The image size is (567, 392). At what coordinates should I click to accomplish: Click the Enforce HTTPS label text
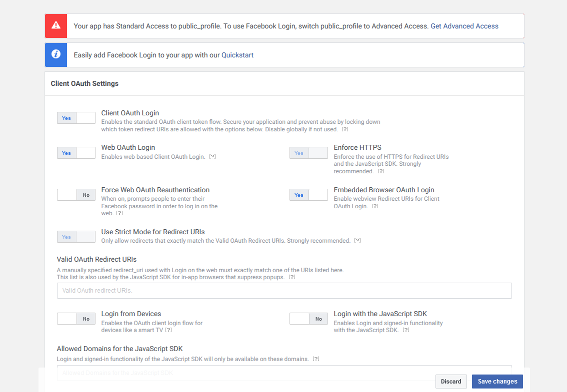coord(357,147)
